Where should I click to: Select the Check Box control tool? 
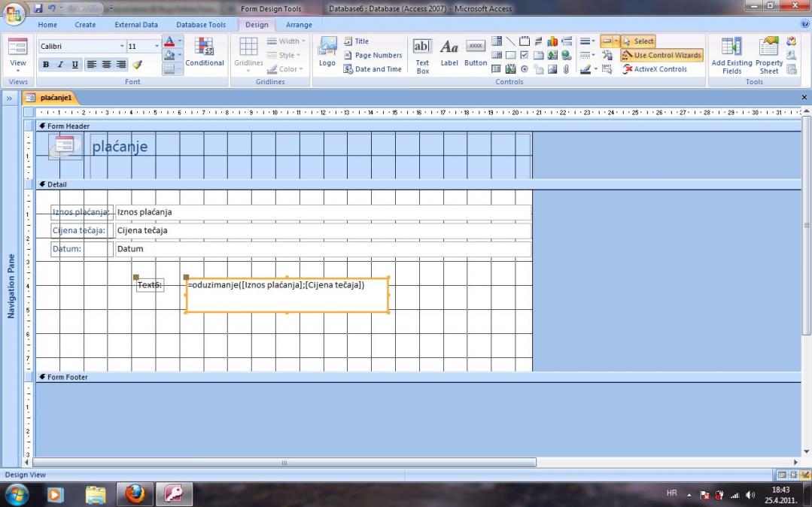tap(524, 55)
